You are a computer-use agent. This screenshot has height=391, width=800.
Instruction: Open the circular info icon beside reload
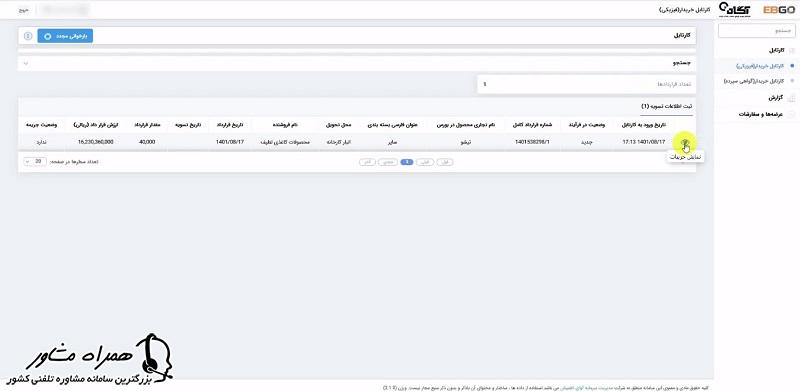pyautogui.click(x=28, y=36)
